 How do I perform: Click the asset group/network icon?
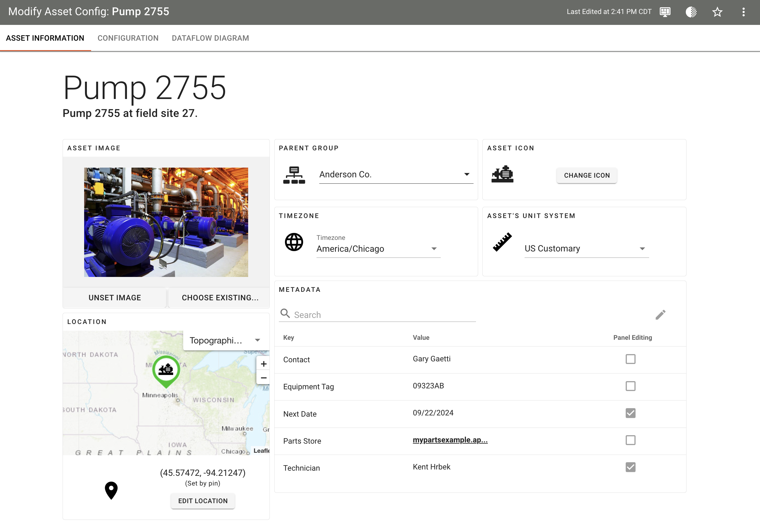tap(295, 174)
